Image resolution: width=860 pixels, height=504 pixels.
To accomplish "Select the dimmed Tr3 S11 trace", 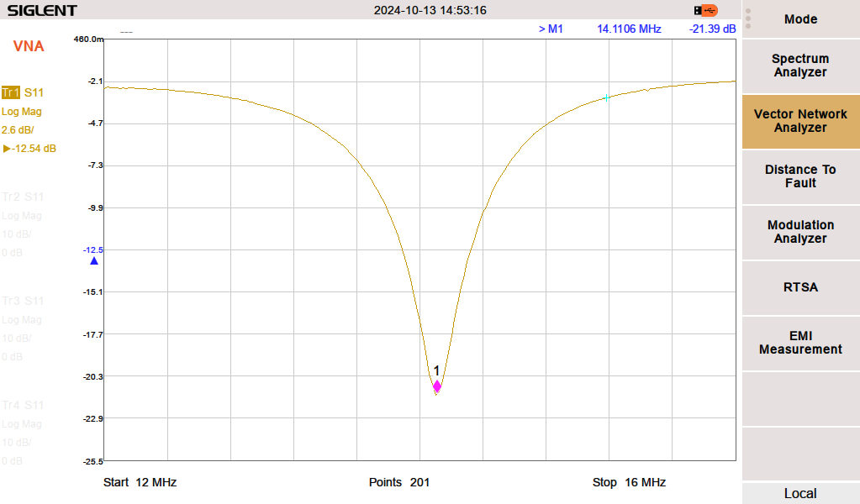I will [x=23, y=301].
